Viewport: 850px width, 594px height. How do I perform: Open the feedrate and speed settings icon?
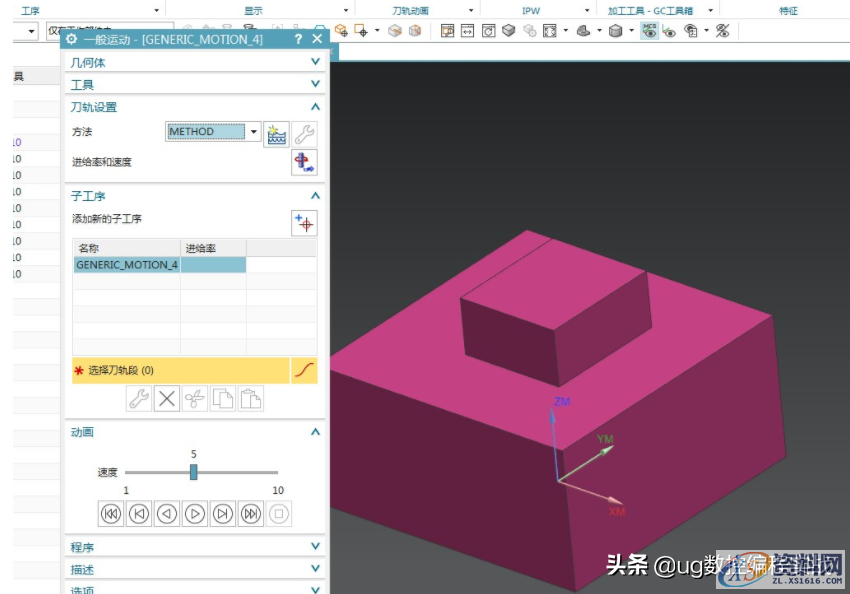pos(303,164)
